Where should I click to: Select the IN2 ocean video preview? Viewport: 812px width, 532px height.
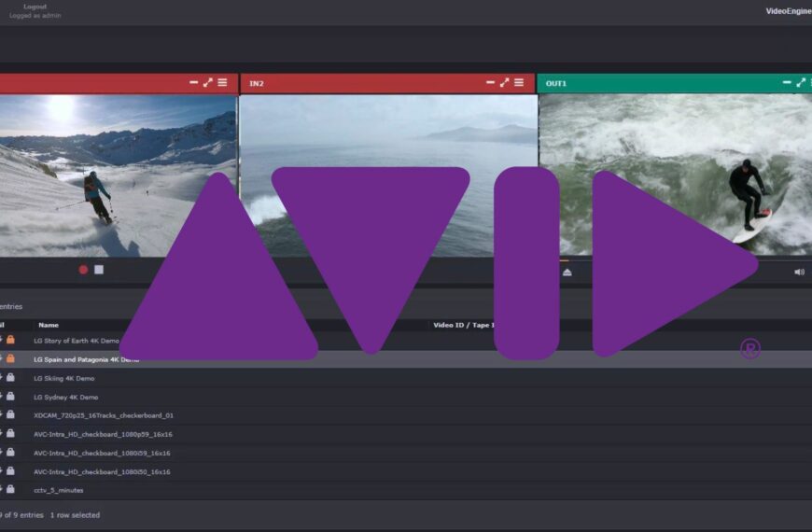(388, 175)
